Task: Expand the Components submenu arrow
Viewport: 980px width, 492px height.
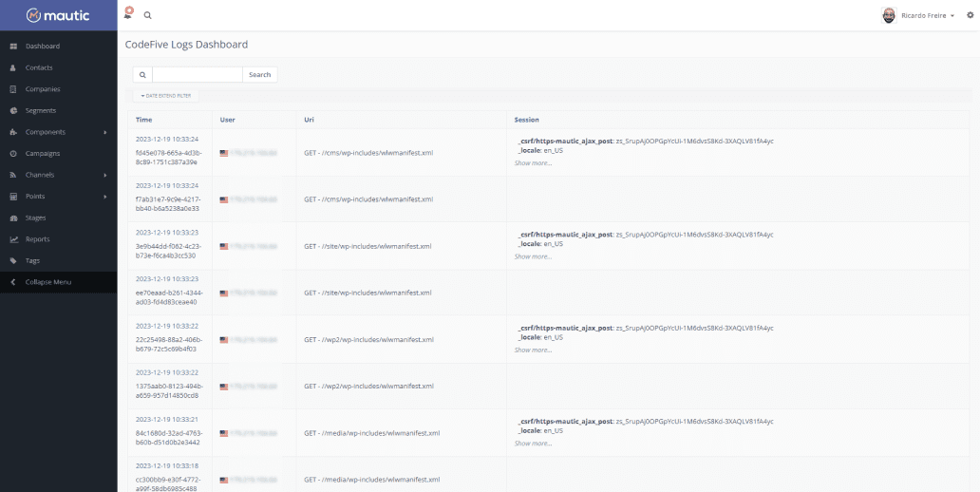Action: (105, 133)
